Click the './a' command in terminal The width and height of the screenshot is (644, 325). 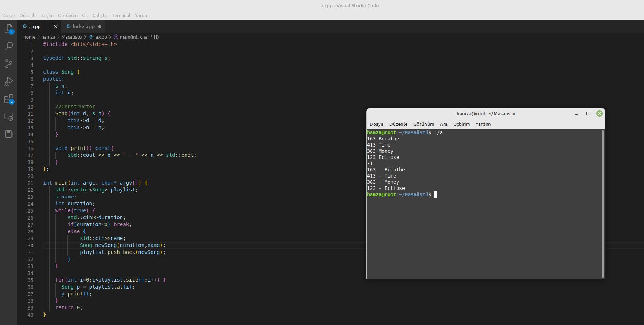[x=438, y=132]
